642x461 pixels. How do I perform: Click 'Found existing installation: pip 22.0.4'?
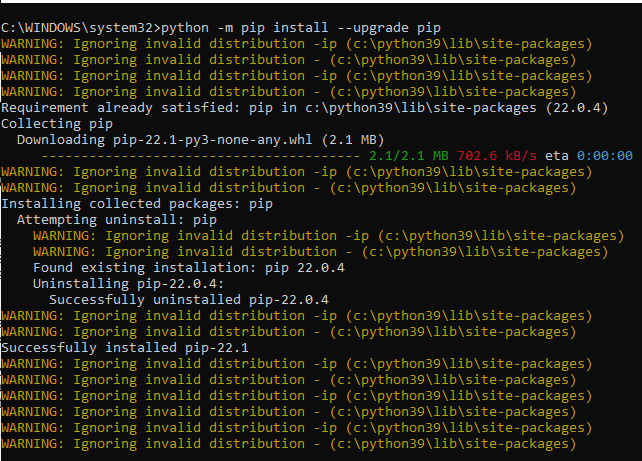(x=189, y=268)
